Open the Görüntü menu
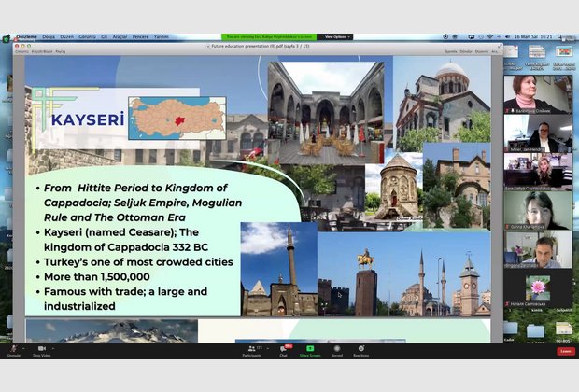 click(88, 37)
